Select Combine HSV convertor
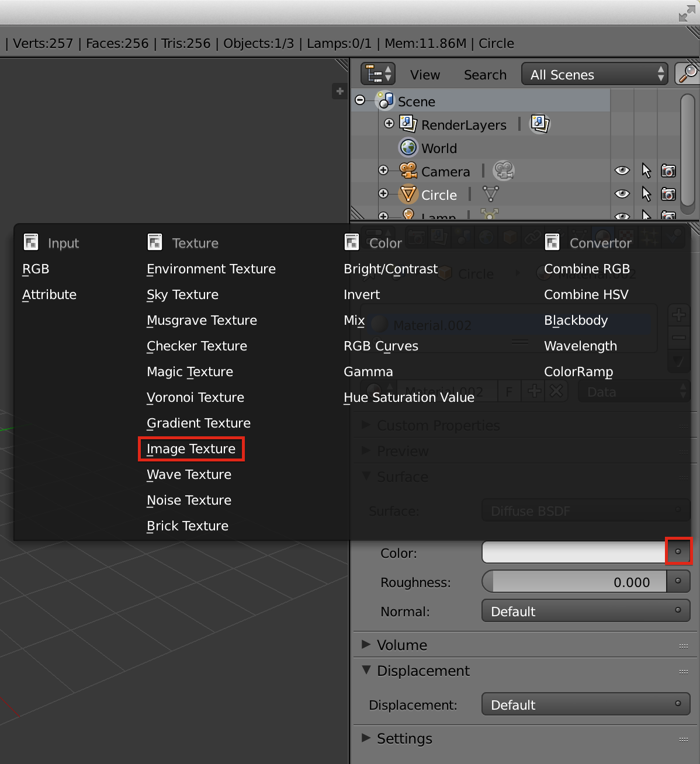The width and height of the screenshot is (700, 764). coord(586,294)
